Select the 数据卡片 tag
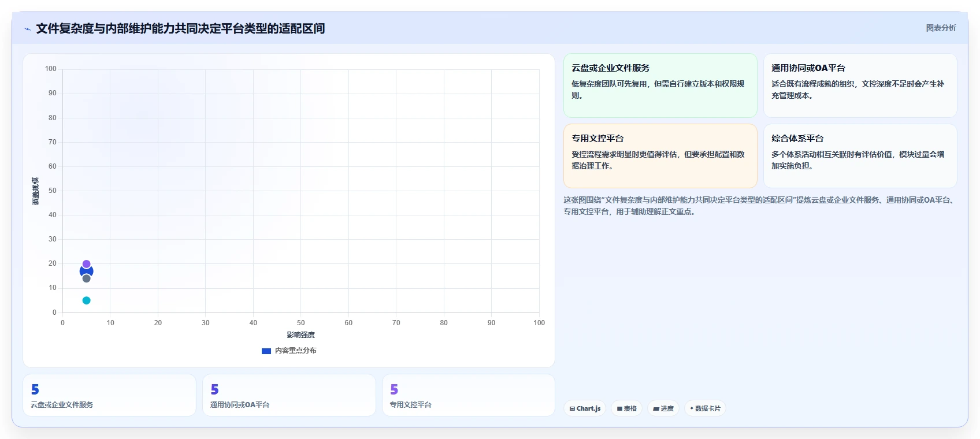This screenshot has height=439, width=980. pyautogui.click(x=705, y=408)
